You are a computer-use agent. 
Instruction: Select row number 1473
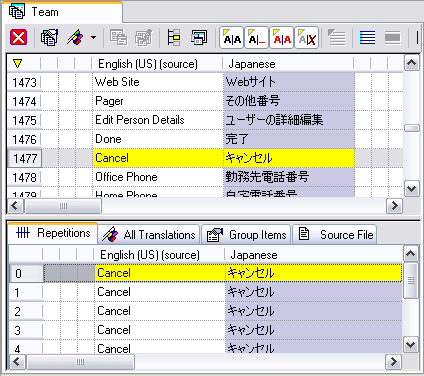point(24,82)
